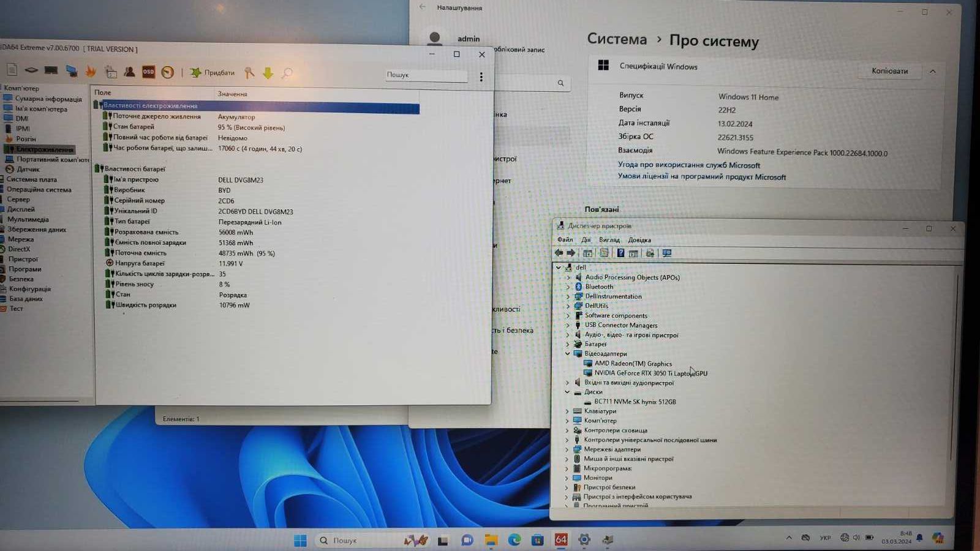
Task: Open Умови ліцензії на програмний продукт Microsoft
Action: coord(702,177)
